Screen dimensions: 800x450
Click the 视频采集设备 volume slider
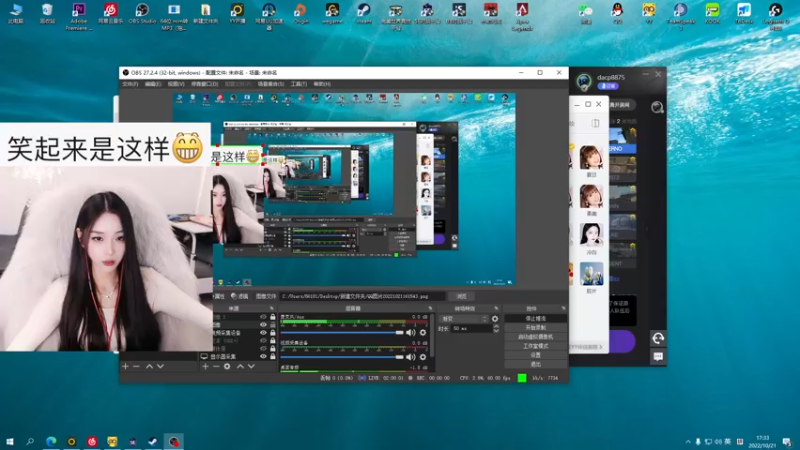click(x=342, y=357)
